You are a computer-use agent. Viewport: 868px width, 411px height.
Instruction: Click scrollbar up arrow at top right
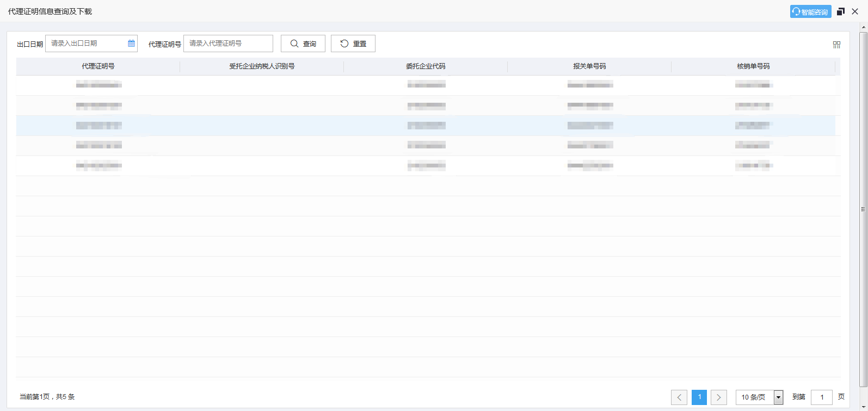(863, 26)
